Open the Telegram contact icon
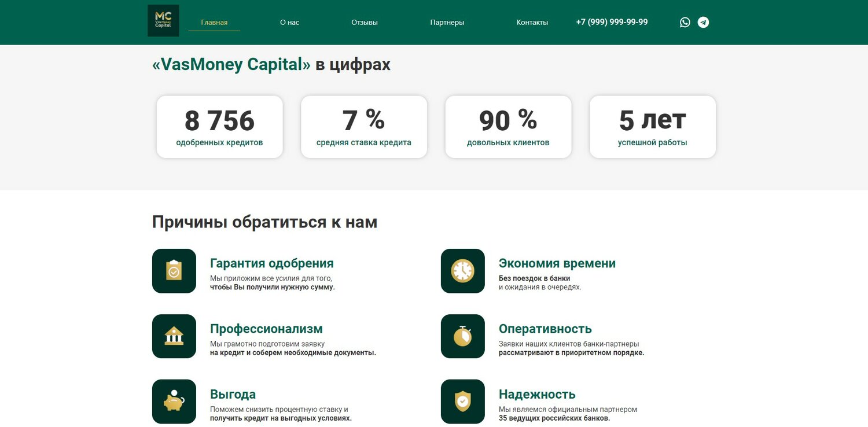Screen dimensions: 868x427 point(703,23)
